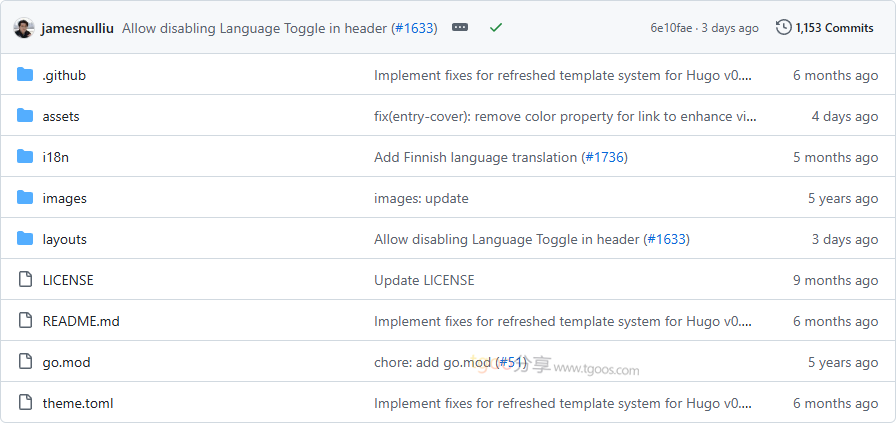The width and height of the screenshot is (896, 423).
Task: Open the 1,153 Commits history
Action: [x=825, y=28]
